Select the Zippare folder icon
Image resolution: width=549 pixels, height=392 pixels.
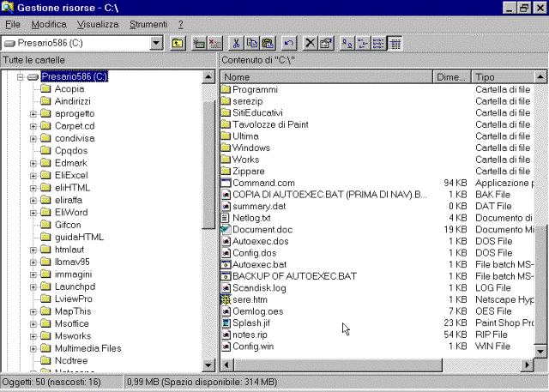pyautogui.click(x=226, y=172)
